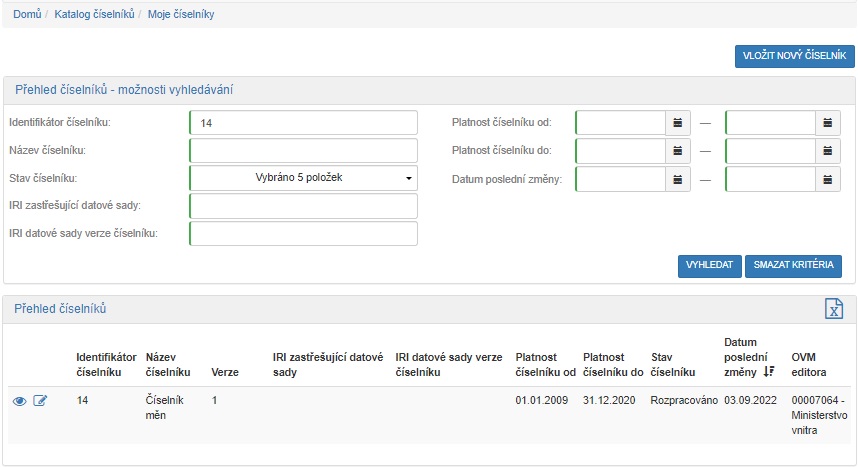Open calendar for first Platnost číselníku od date
Image resolution: width=858 pixels, height=467 pixels.
click(x=678, y=123)
